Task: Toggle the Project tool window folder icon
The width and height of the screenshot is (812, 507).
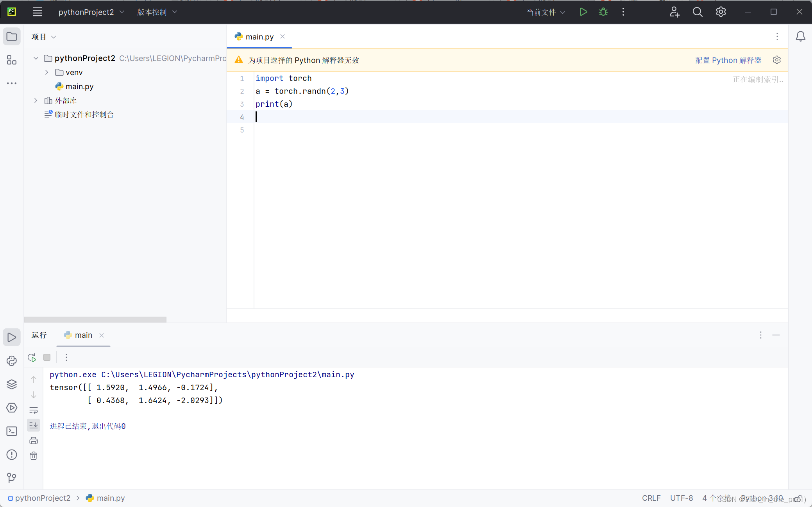Action: 12,37
